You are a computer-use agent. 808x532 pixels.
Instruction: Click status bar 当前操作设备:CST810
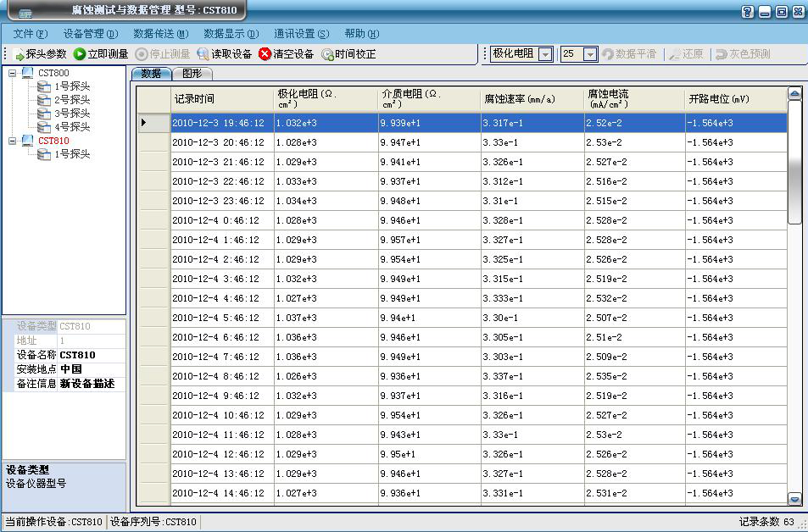click(x=53, y=522)
